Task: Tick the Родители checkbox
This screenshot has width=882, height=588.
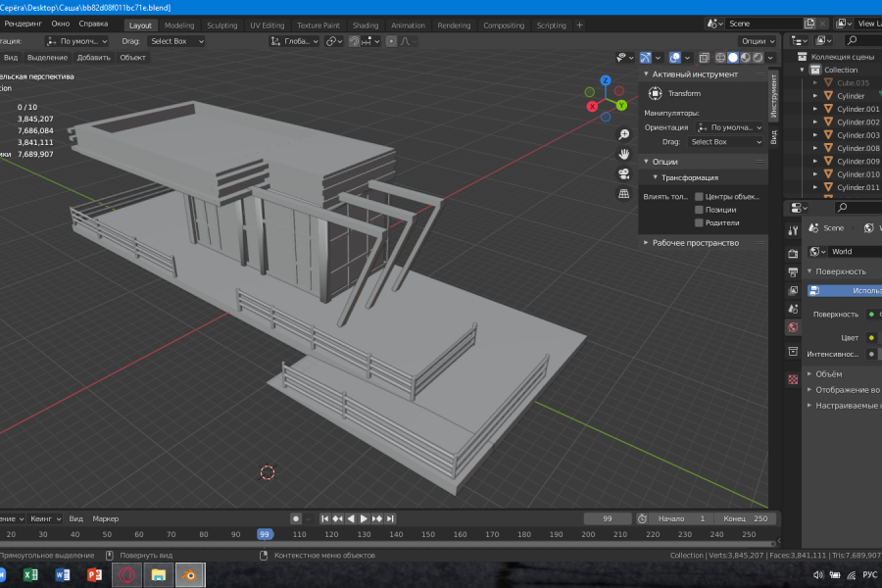Action: pyautogui.click(x=699, y=222)
